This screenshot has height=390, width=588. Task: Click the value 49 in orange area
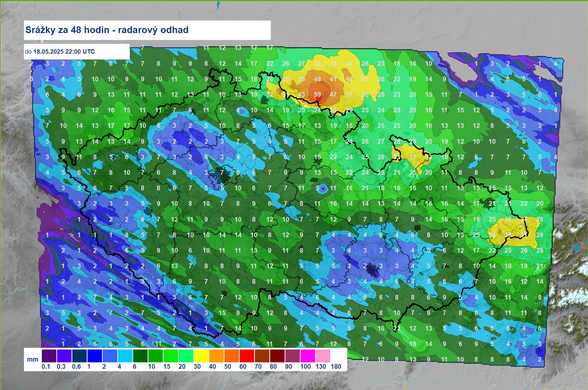(317, 79)
